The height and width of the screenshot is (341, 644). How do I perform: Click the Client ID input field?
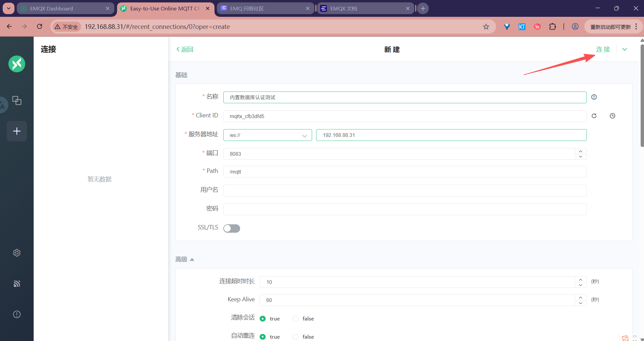point(405,116)
